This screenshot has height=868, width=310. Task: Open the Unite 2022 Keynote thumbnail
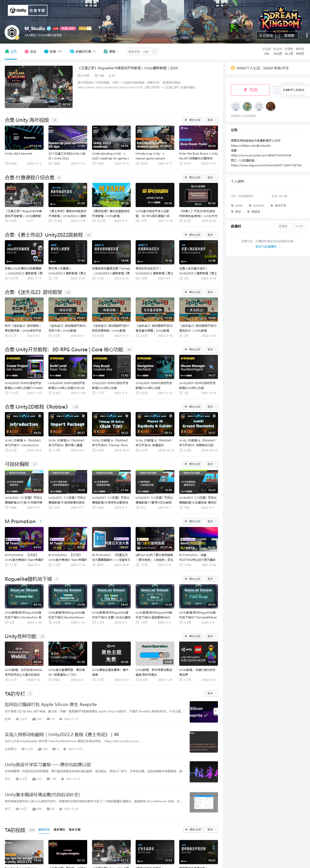point(24,138)
